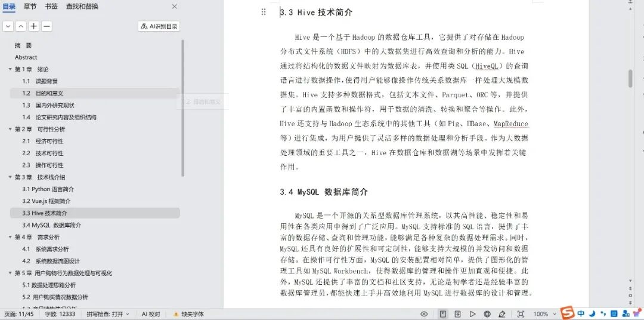
Task: Click the word MapReduce in the paragraph
Action: click(x=511, y=124)
